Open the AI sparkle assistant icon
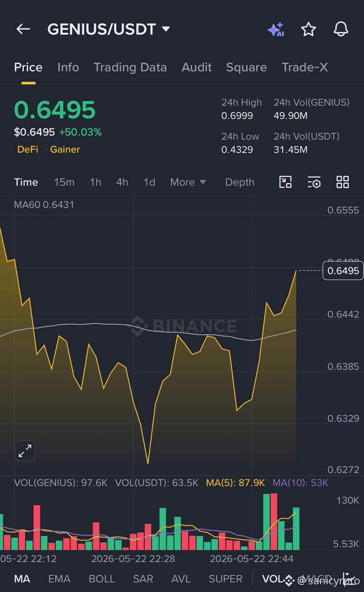This screenshot has width=364, height=592. pos(276,29)
